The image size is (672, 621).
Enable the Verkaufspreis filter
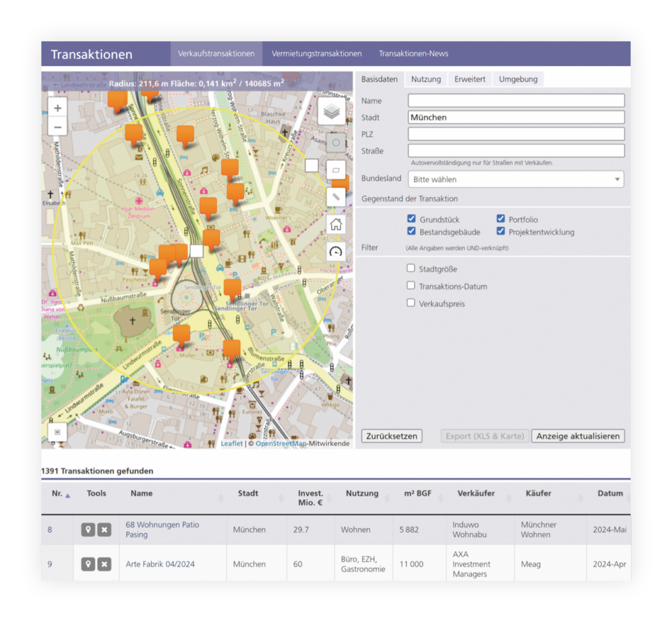[x=411, y=303]
